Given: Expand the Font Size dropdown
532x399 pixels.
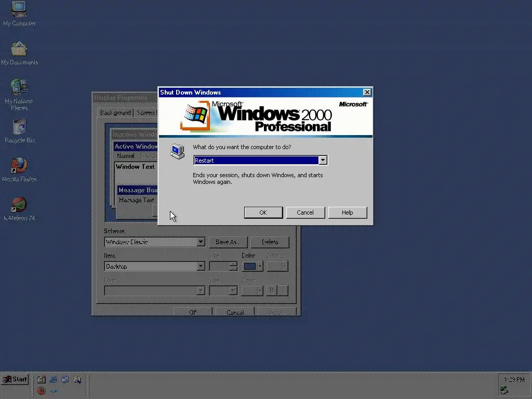Looking at the screenshot, I should point(232,291).
